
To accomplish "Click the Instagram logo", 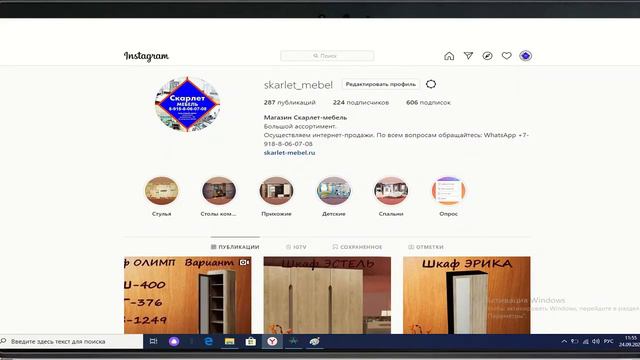I will (x=146, y=56).
